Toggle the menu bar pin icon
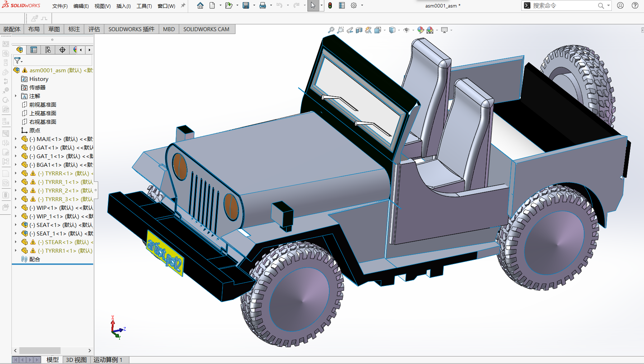The image size is (644, 364). (x=183, y=6)
